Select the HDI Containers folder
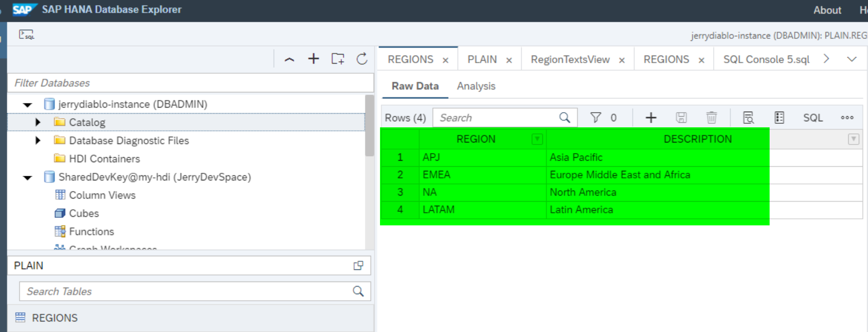This screenshot has height=332, width=868. [104, 159]
